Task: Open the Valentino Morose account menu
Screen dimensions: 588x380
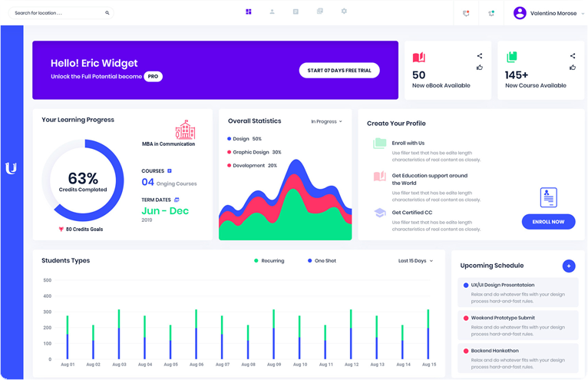Action: click(x=548, y=13)
